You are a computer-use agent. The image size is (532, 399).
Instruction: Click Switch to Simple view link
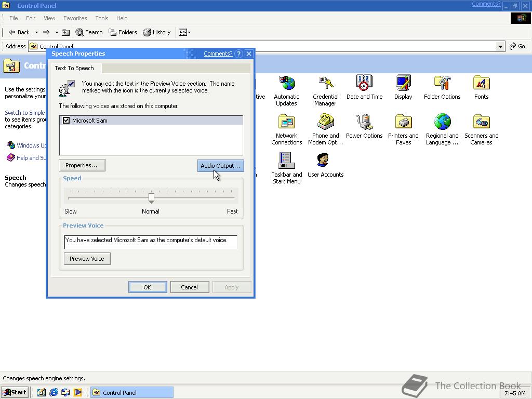click(x=25, y=113)
